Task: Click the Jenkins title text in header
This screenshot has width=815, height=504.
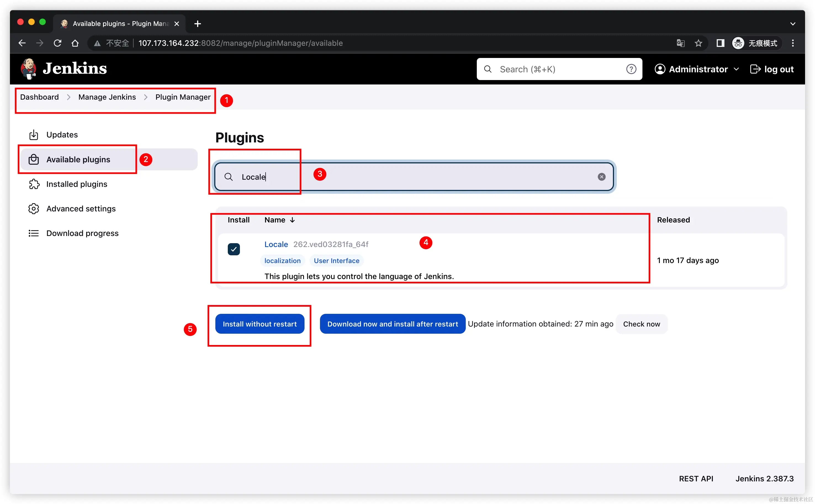Action: click(75, 69)
